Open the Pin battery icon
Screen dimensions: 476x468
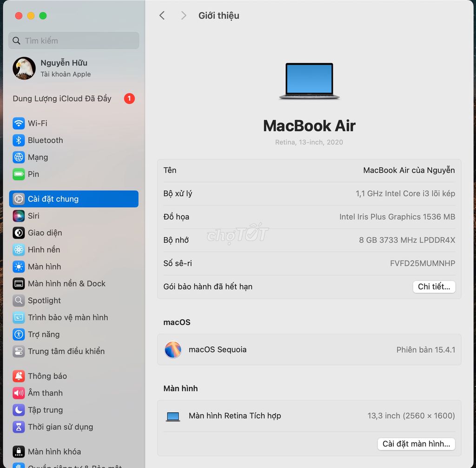point(19,174)
